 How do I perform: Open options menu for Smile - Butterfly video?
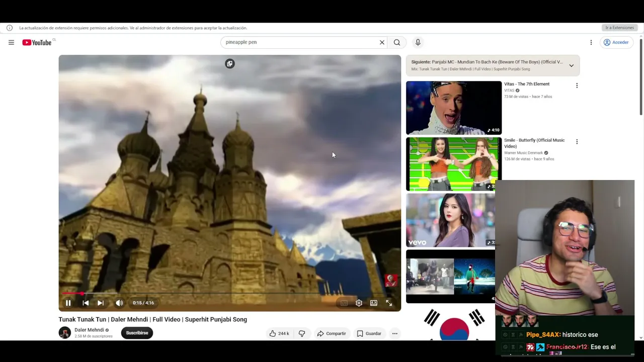click(577, 142)
